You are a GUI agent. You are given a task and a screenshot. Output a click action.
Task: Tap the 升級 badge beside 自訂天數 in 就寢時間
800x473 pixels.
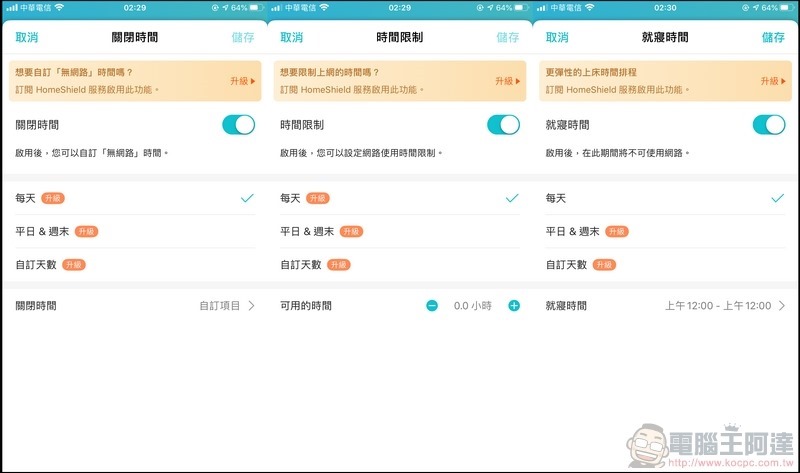point(604,265)
